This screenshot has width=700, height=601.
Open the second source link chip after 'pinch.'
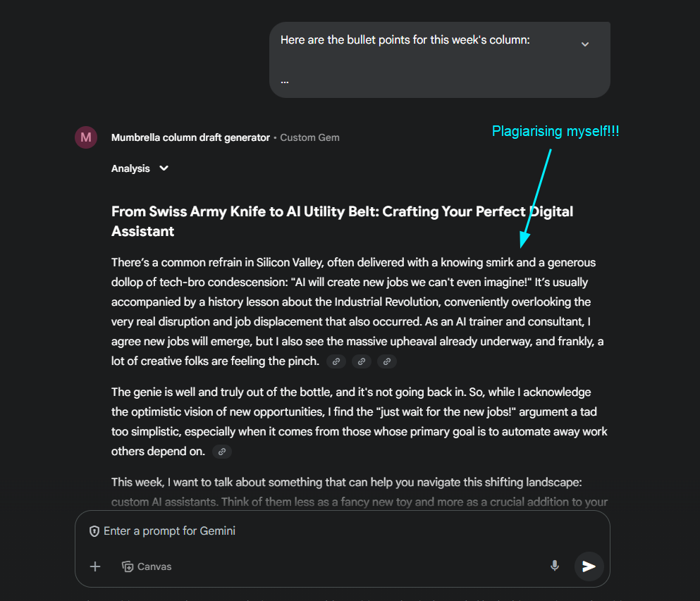(x=362, y=361)
